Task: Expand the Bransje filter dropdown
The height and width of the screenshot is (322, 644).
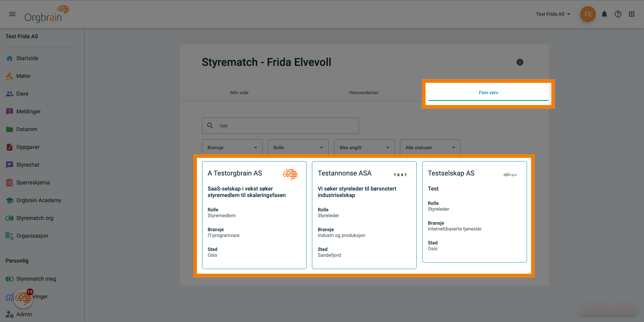Action: (x=232, y=148)
